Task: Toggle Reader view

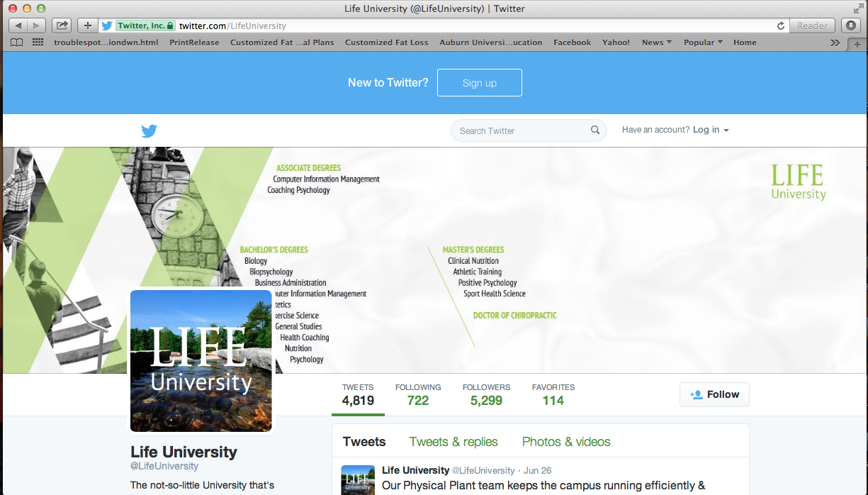Action: 812,25
